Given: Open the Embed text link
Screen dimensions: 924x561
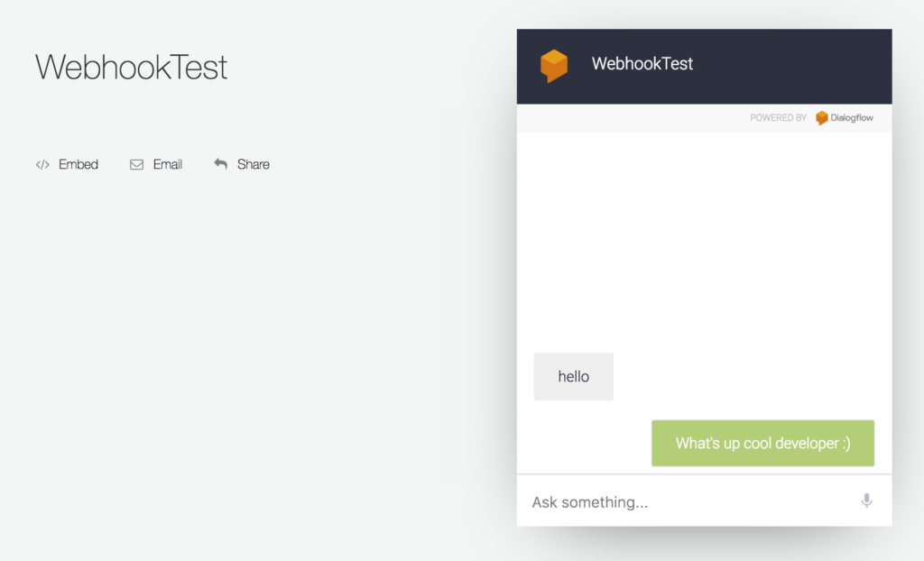Looking at the screenshot, I should point(79,165).
